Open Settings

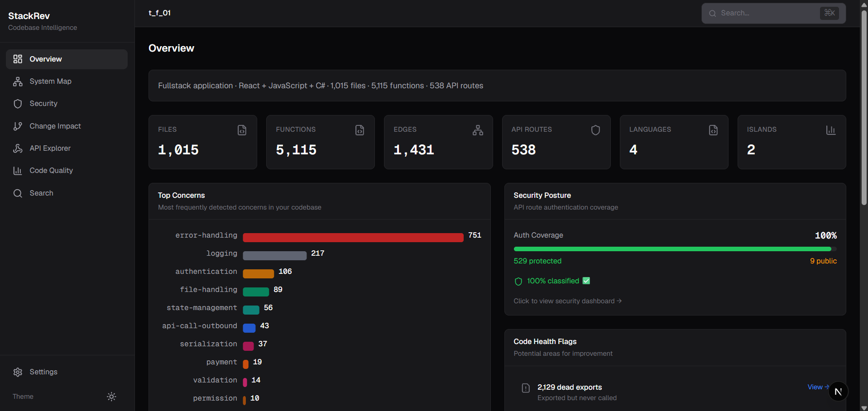tap(67, 372)
